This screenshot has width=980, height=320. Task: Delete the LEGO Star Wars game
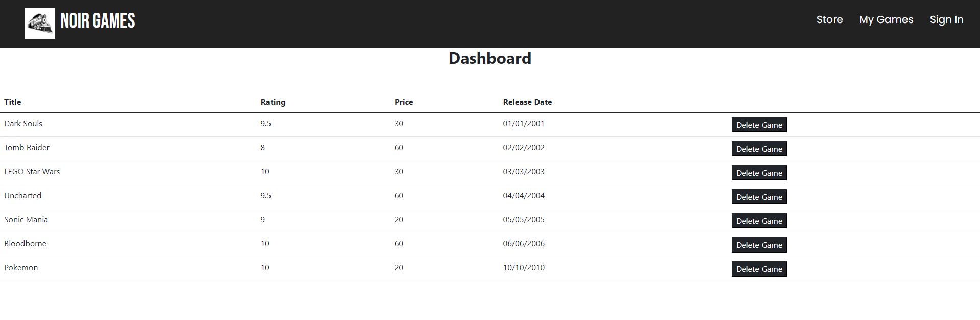coord(759,173)
